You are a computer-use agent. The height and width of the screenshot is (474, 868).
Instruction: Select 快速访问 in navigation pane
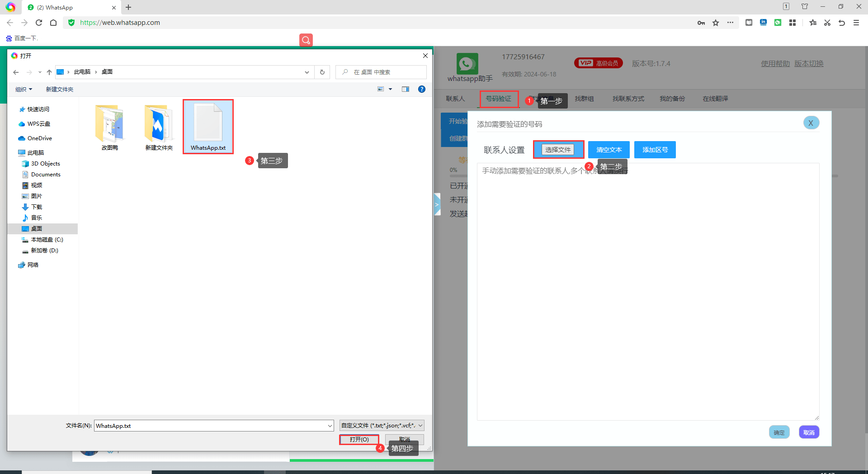(34, 109)
